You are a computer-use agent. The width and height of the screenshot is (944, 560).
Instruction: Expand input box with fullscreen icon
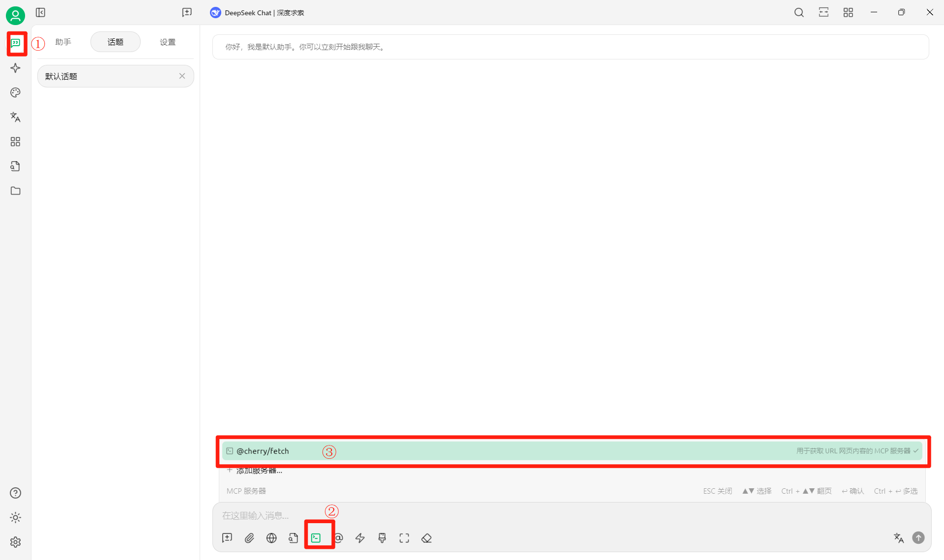click(x=404, y=538)
